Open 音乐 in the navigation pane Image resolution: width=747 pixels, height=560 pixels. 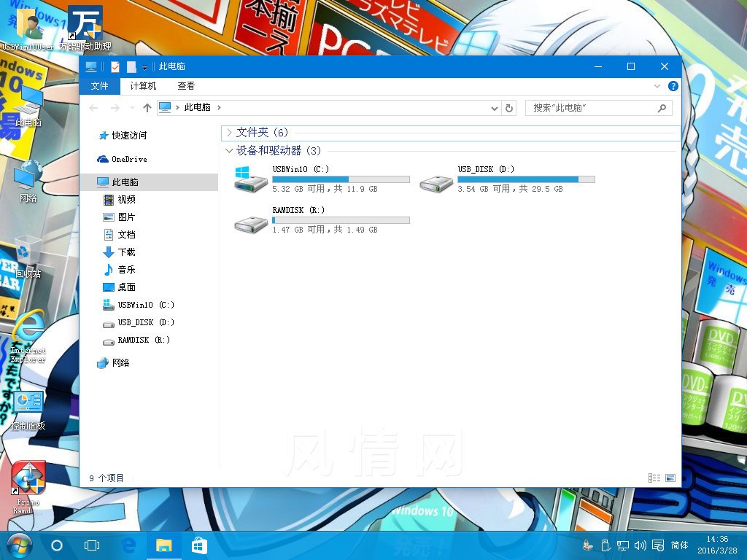[120, 270]
